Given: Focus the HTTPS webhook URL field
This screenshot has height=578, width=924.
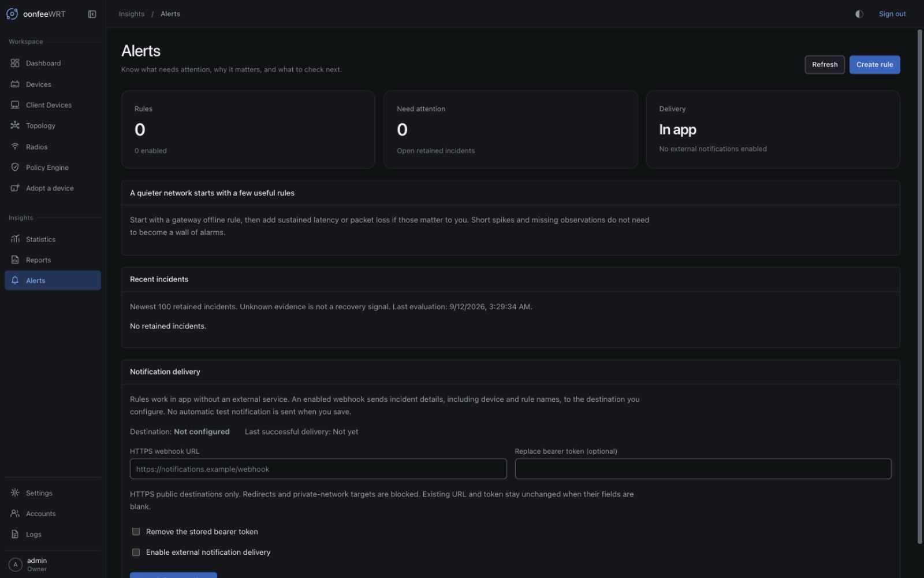Looking at the screenshot, I should coord(318,469).
